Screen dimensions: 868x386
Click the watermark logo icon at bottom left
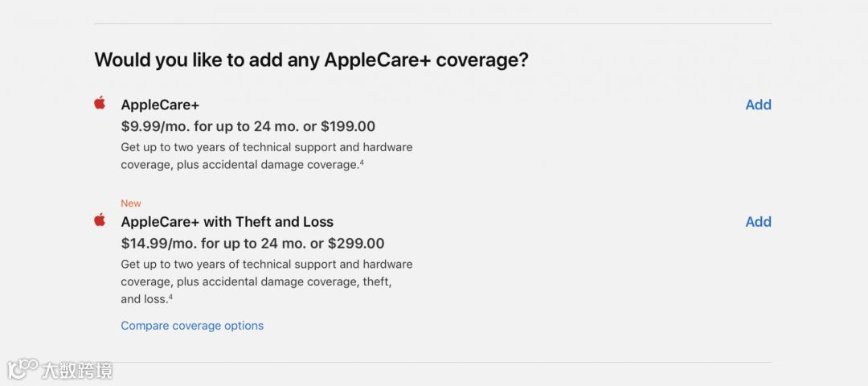pos(23,369)
